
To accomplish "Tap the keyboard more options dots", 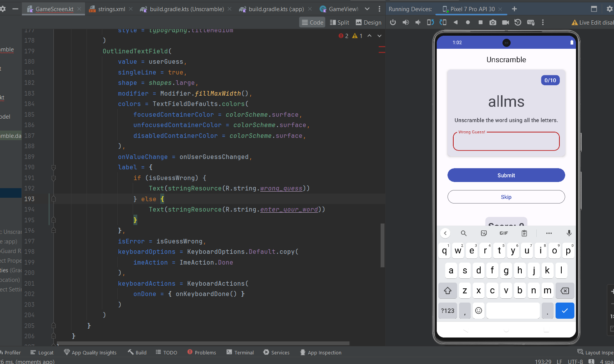I will 549,233.
